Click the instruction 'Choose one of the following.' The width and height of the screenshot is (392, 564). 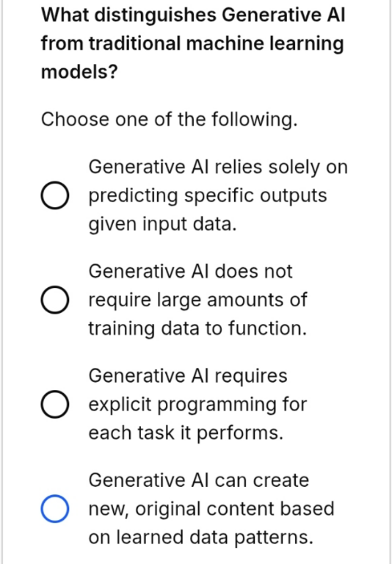pyautogui.click(x=170, y=120)
